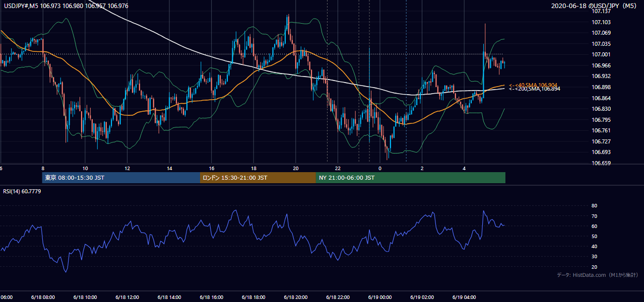Click price axis value 106.693
Viewport: 644px width, 302px height.
[601, 152]
